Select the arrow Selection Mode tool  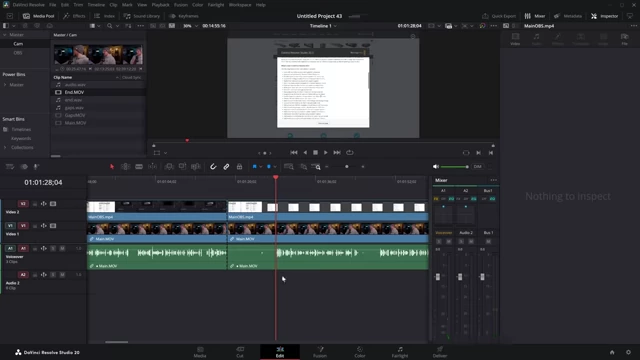coord(112,167)
